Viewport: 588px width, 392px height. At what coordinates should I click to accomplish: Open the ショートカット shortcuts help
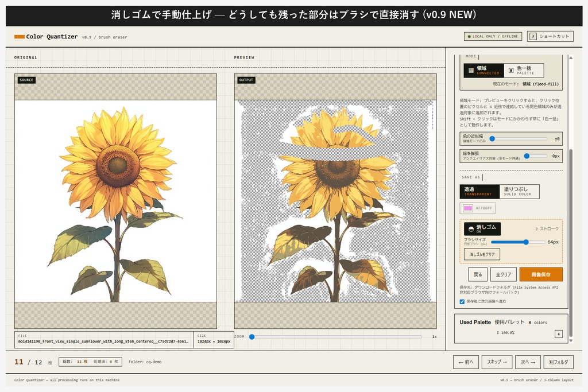coord(551,36)
